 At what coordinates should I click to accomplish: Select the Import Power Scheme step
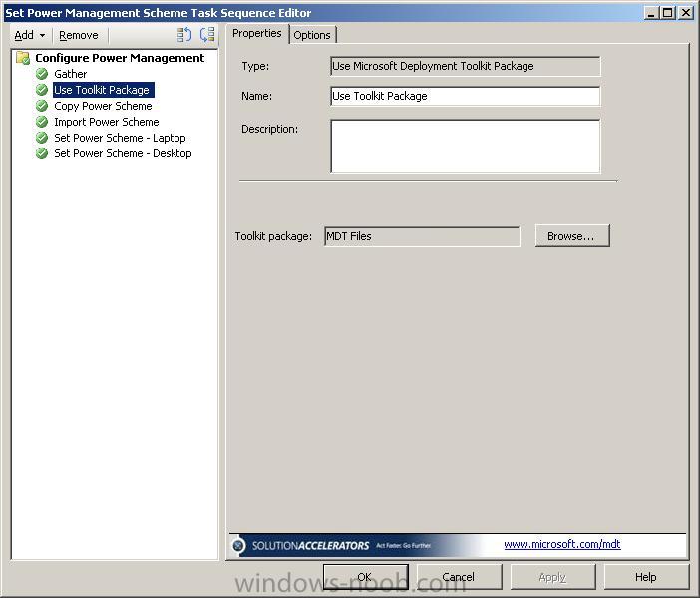[107, 122]
